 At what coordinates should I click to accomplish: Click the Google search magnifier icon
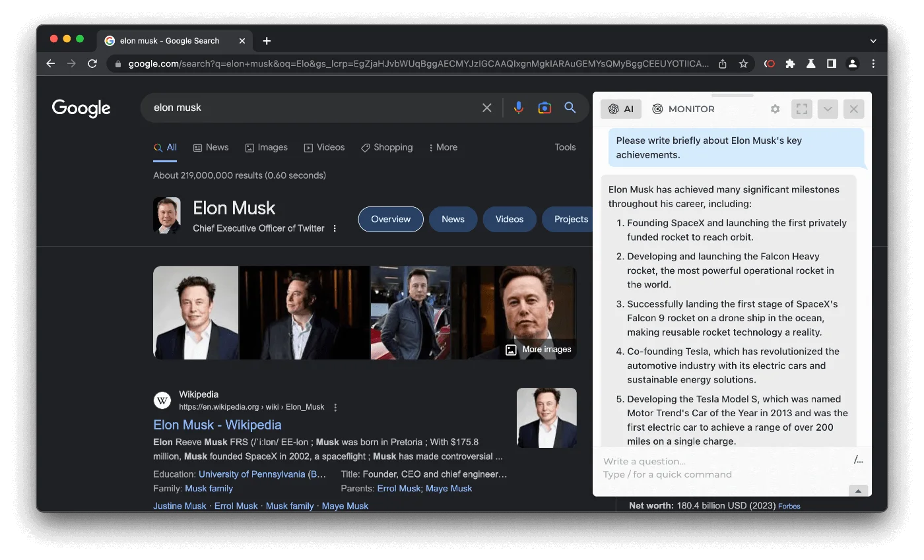point(570,108)
